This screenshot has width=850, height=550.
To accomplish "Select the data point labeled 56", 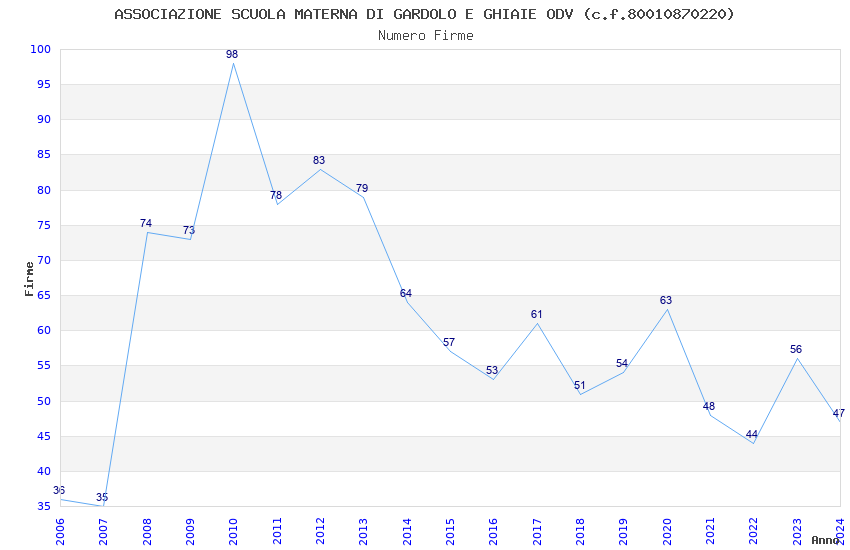I will click(x=796, y=350).
